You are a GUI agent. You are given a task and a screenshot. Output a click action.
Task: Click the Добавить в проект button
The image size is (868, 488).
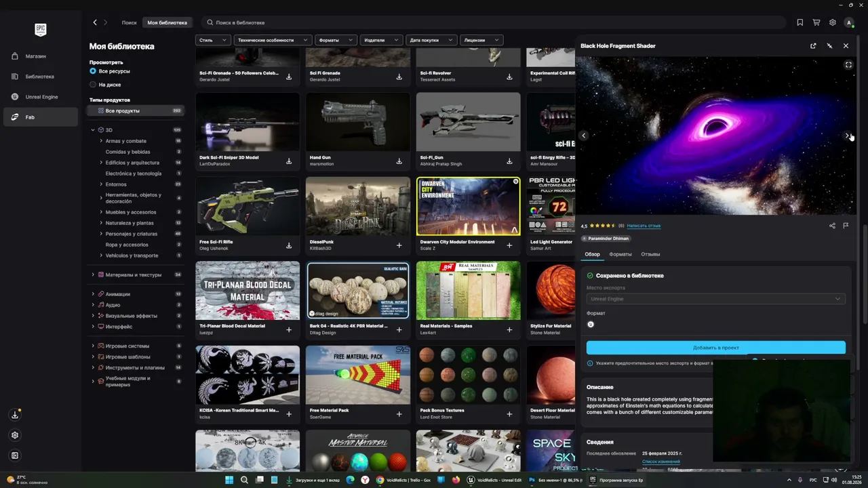(x=715, y=348)
